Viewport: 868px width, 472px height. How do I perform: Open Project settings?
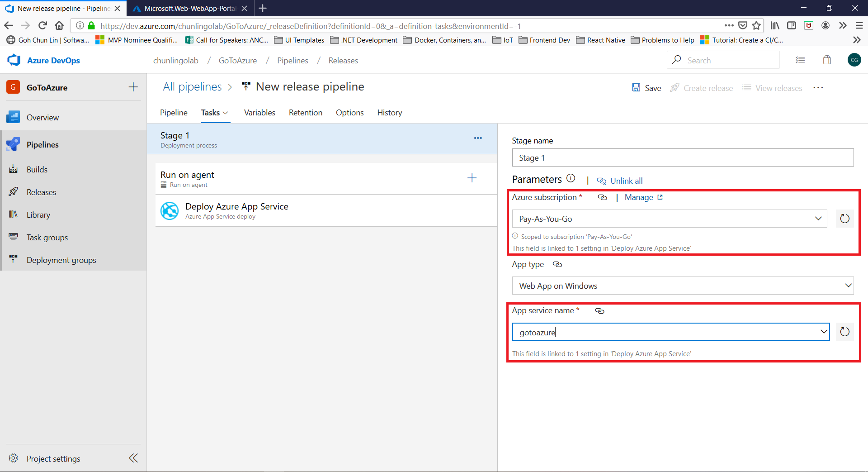[x=53, y=458]
